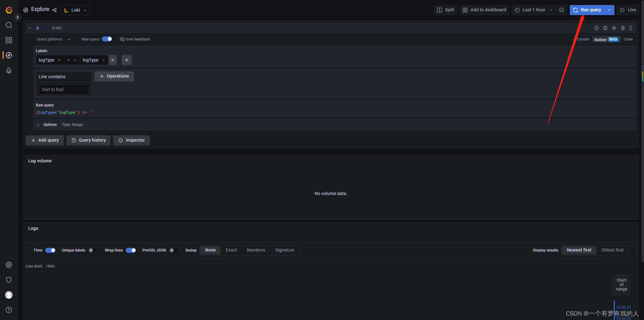Open label name logType dropdown
644x320 pixels.
pos(50,60)
